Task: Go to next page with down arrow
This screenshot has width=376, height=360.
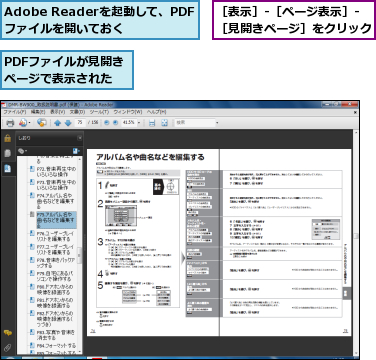Action: click(x=68, y=123)
